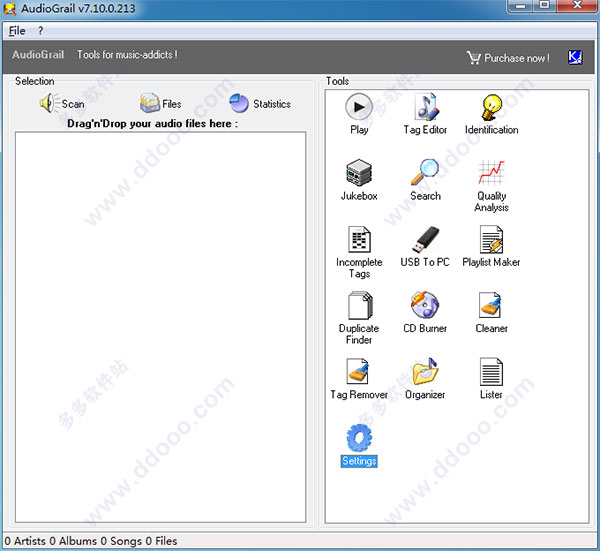
Task: Click the Scan speaker button
Action: [62, 103]
